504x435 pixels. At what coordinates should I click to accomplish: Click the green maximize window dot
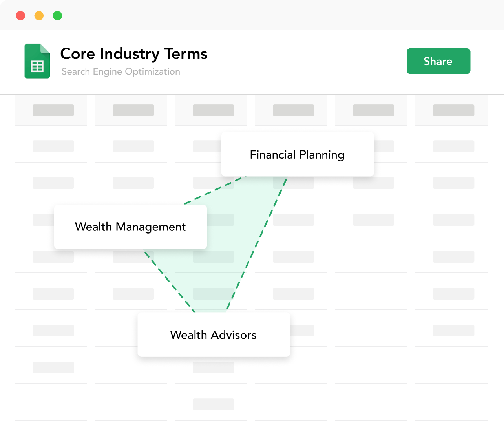pos(57,16)
